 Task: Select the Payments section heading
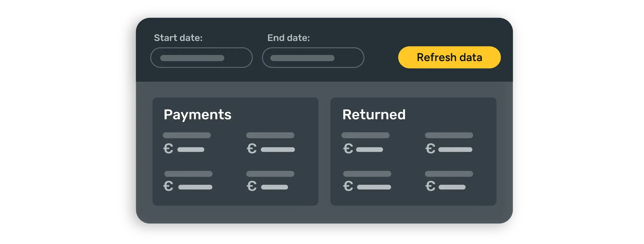point(197,114)
